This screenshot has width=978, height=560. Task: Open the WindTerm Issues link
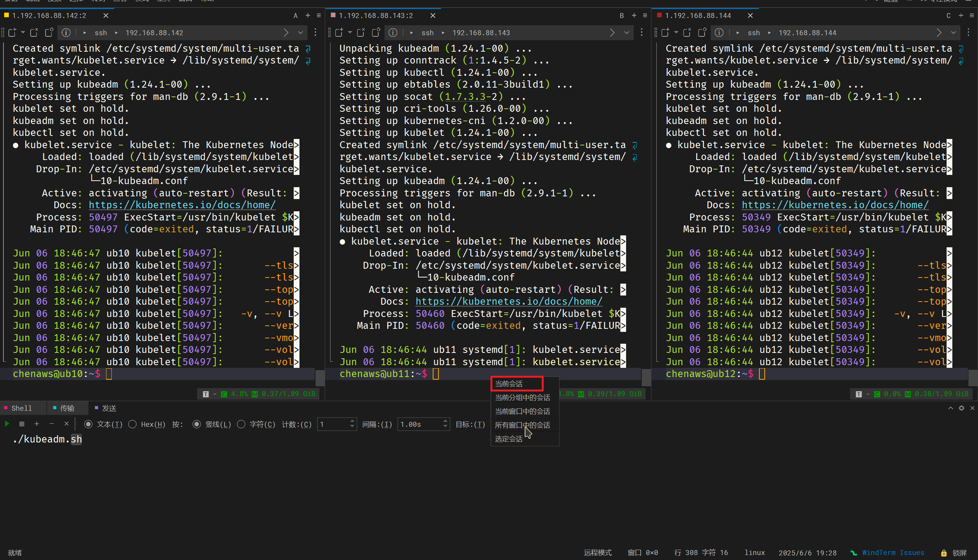(x=893, y=553)
